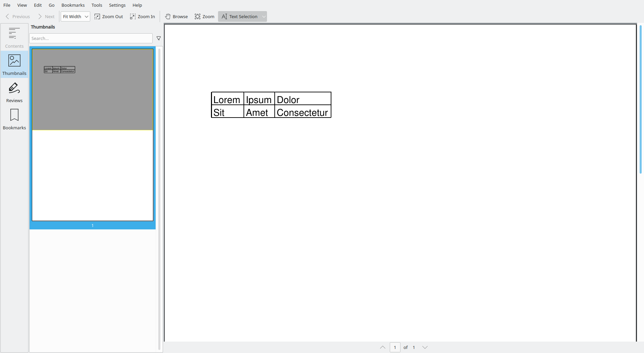Image resolution: width=644 pixels, height=353 pixels.
Task: Click the next-page down chevron at bottom
Action: point(425,347)
